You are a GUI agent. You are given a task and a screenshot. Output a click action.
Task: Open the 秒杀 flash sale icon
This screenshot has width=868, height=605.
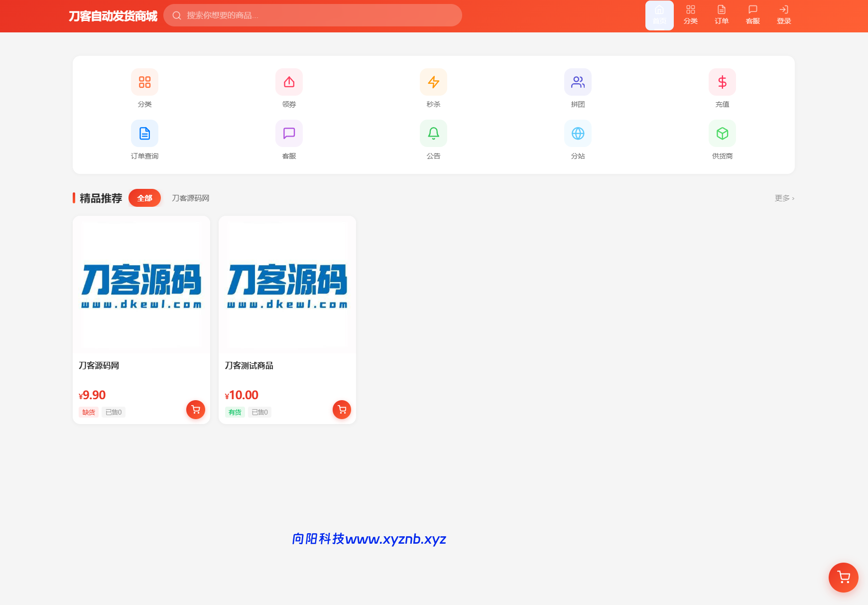pos(433,82)
